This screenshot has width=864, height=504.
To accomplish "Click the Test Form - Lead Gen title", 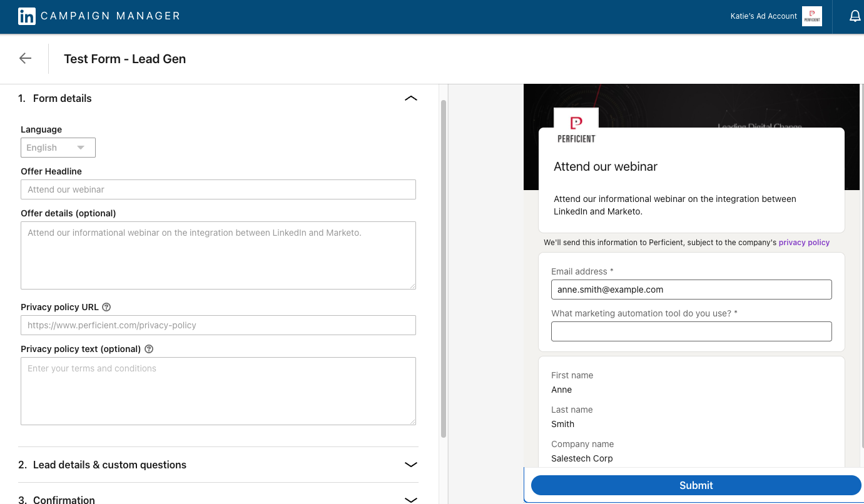I will tap(125, 58).
